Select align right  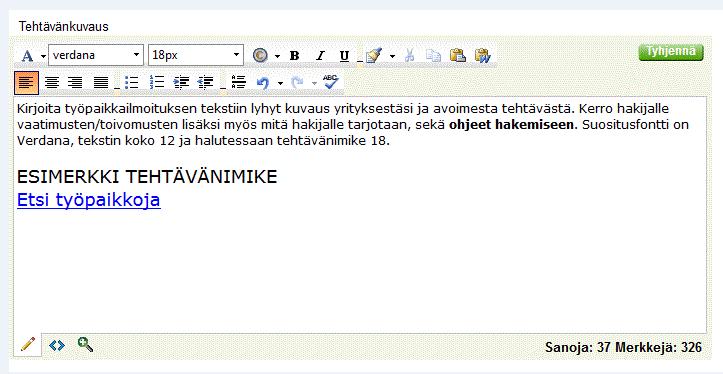point(75,83)
